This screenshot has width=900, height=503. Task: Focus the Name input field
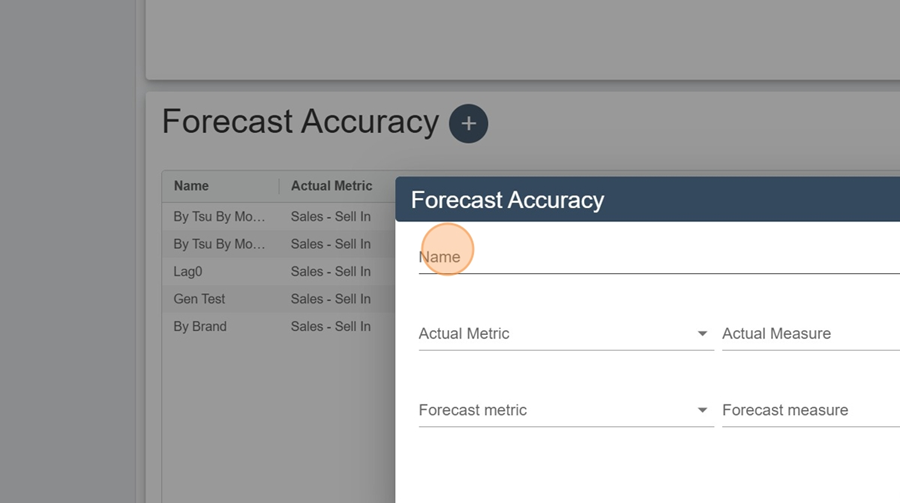pyautogui.click(x=659, y=257)
